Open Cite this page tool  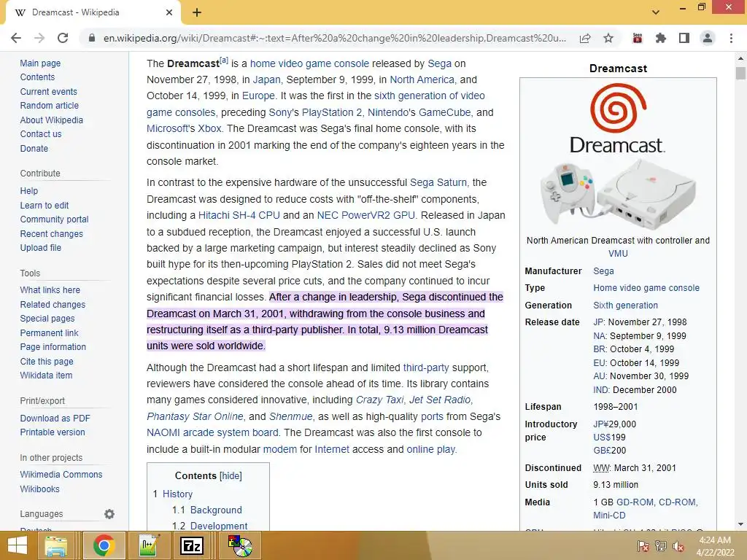(47, 362)
